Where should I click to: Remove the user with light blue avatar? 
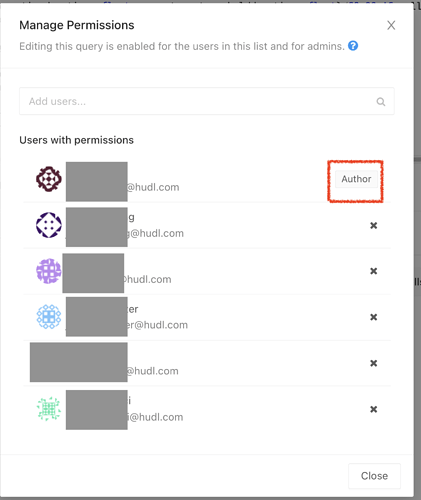[374, 317]
